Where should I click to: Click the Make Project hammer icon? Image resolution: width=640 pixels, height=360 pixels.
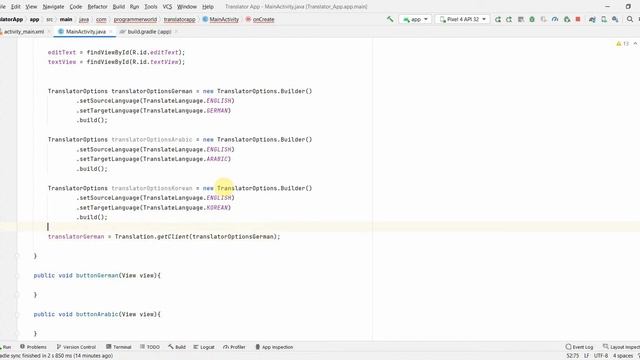(x=390, y=19)
